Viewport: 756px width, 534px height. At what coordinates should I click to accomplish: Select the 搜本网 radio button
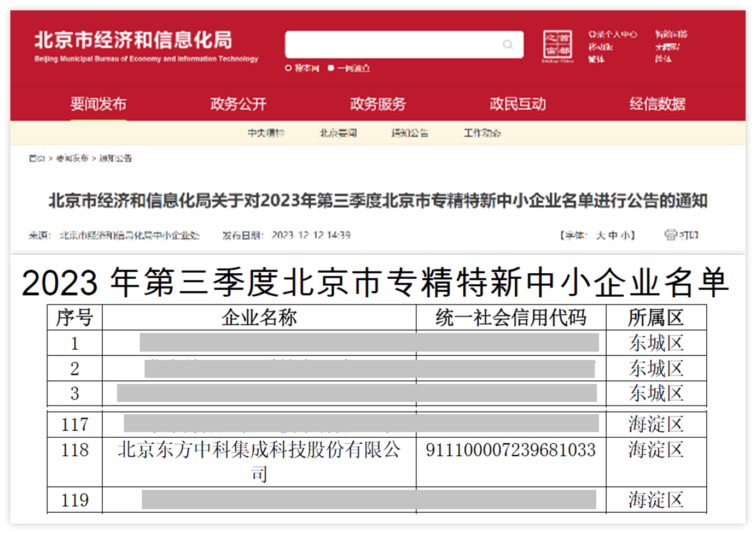(288, 68)
